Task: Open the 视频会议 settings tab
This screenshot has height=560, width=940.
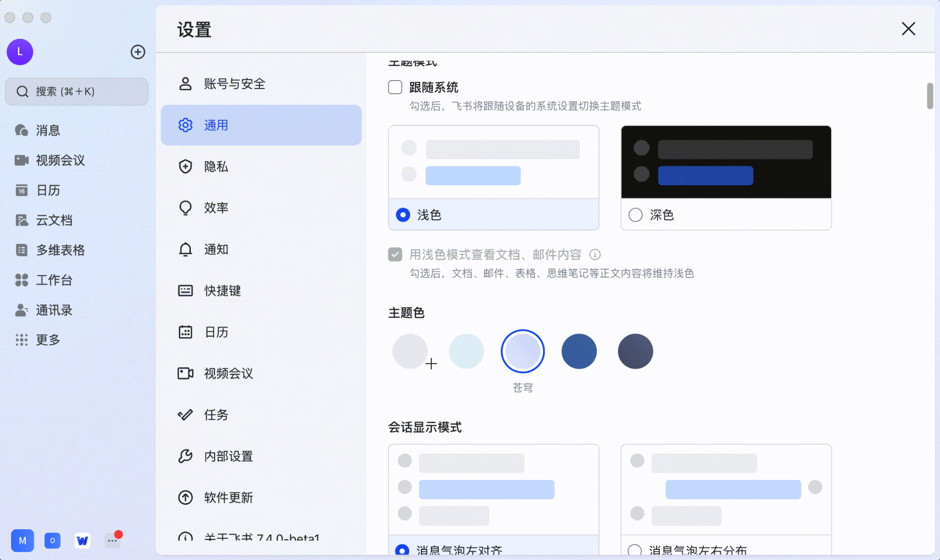Action: tap(261, 373)
